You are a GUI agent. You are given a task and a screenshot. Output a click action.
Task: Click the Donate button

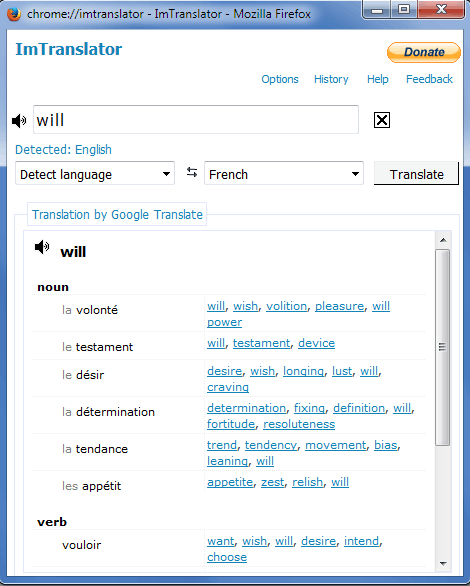(424, 52)
